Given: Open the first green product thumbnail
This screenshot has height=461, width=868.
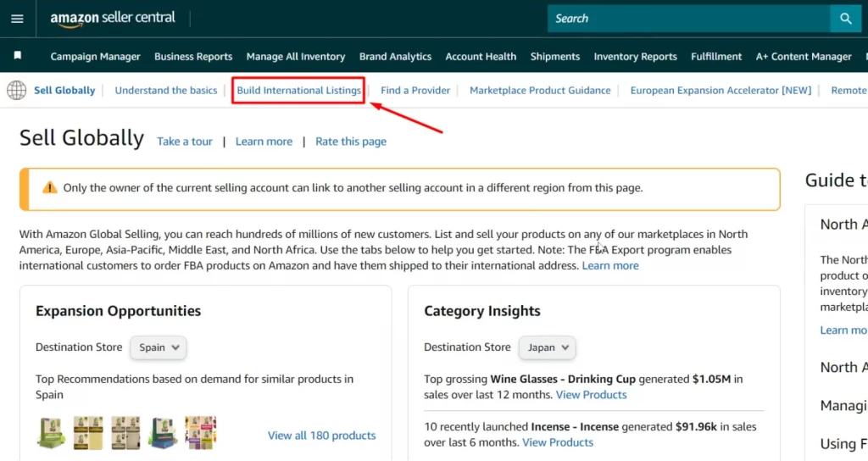Looking at the screenshot, I should pos(51,432).
